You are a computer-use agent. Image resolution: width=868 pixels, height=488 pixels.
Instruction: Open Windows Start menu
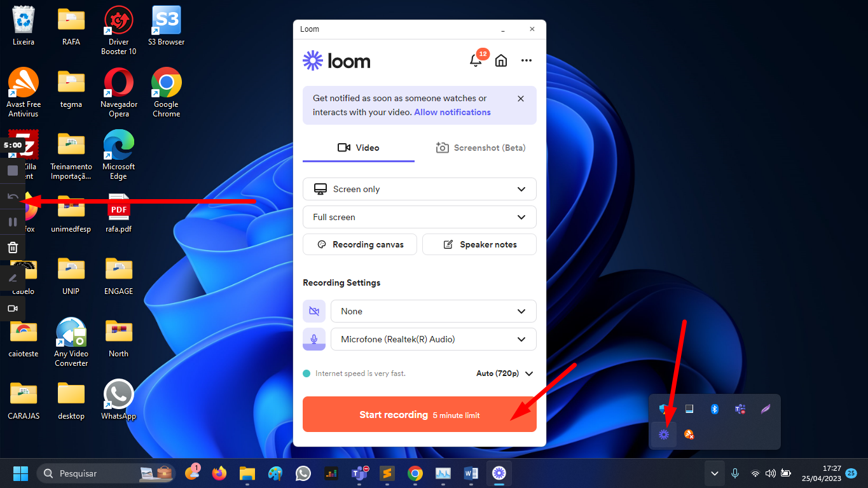(x=20, y=473)
